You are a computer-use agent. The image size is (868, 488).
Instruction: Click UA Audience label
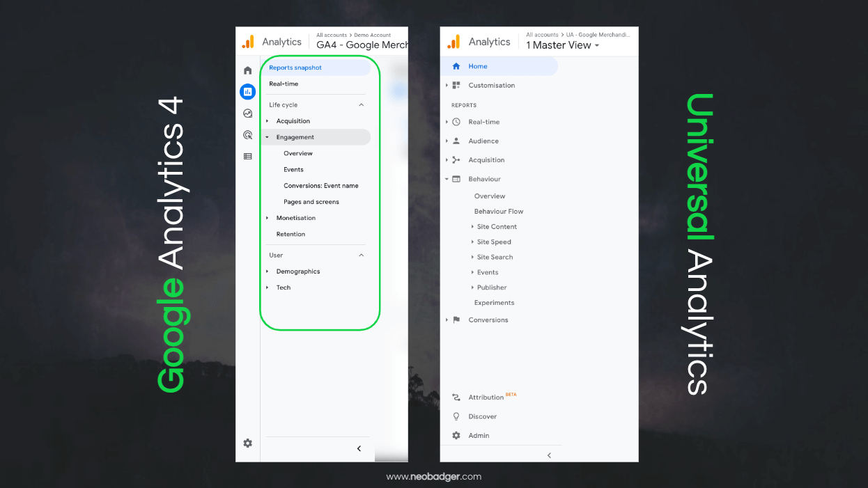[x=483, y=141]
